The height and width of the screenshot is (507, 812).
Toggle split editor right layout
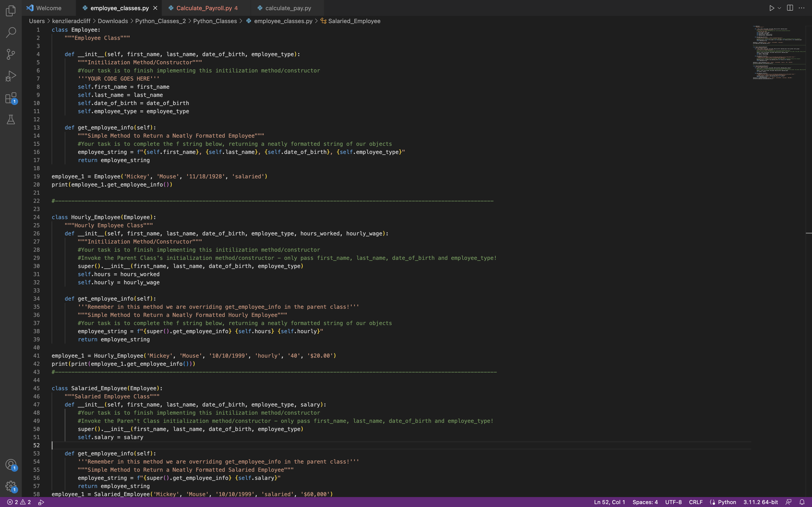point(790,8)
